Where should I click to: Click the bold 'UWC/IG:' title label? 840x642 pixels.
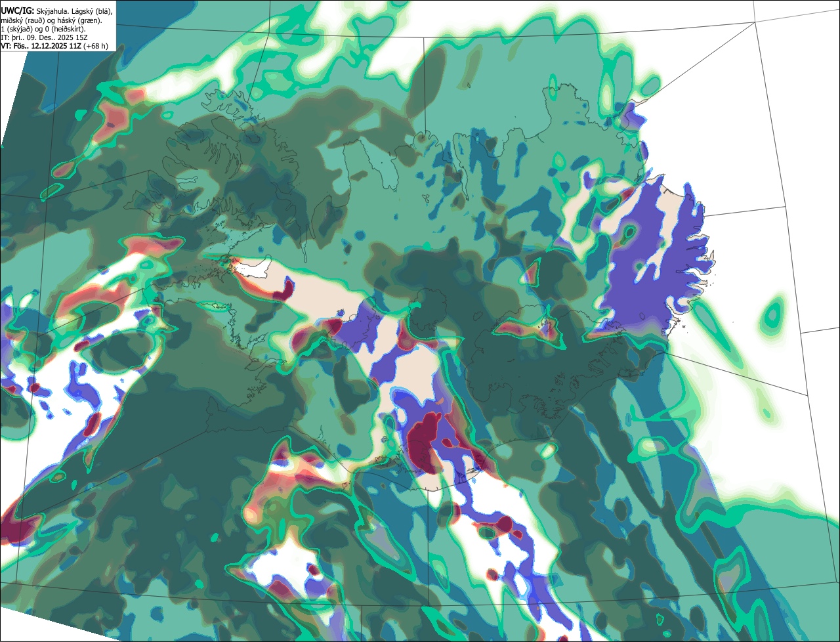click(18, 11)
